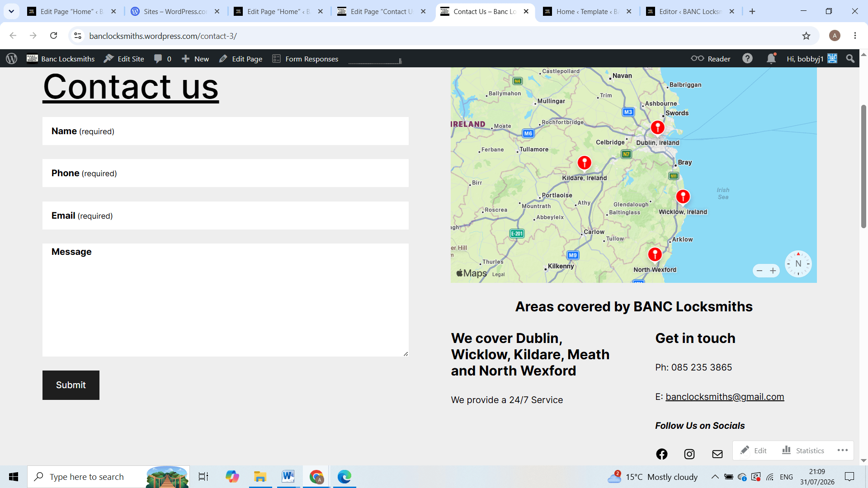The image size is (868, 488).
Task: Select the Wicklow map pin
Action: pos(683,197)
